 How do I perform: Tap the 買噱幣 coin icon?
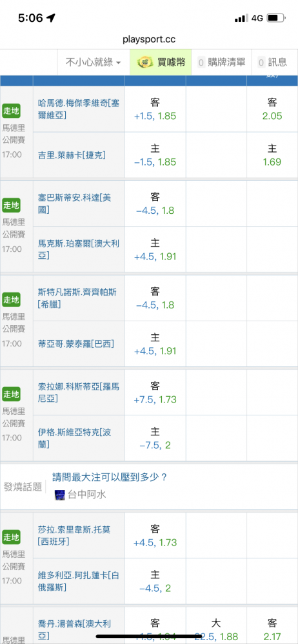coord(145,62)
